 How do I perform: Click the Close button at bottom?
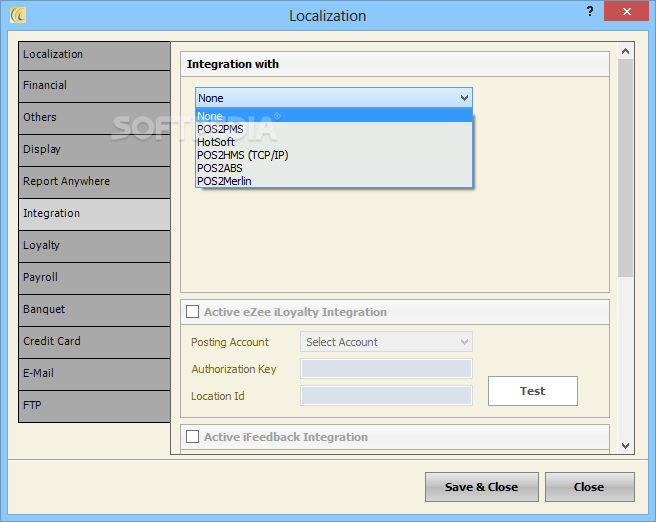[589, 487]
